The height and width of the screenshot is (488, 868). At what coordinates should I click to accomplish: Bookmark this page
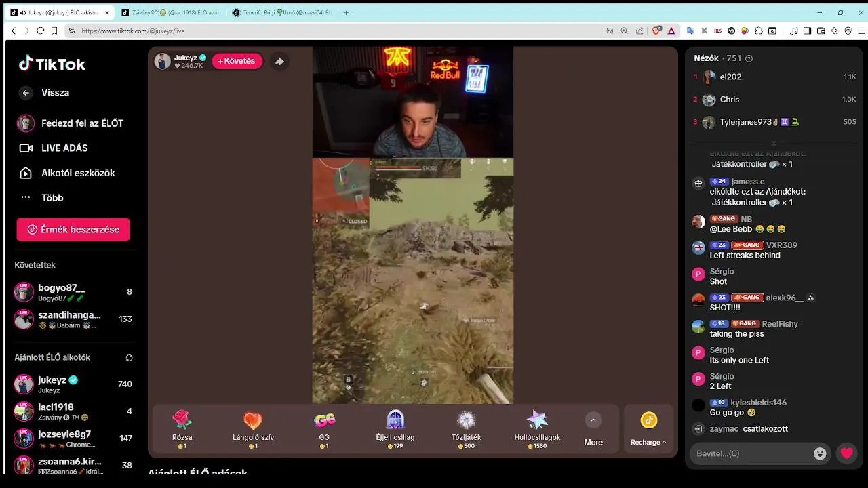(54, 30)
